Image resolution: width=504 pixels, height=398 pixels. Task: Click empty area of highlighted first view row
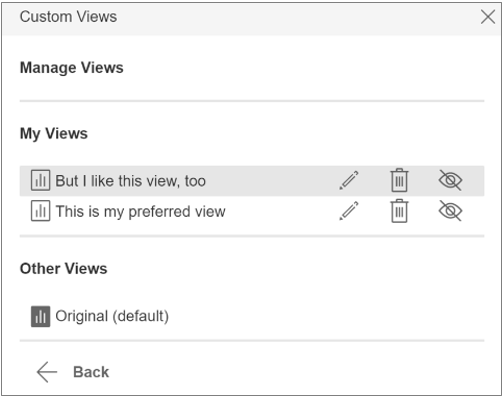tap(270, 181)
